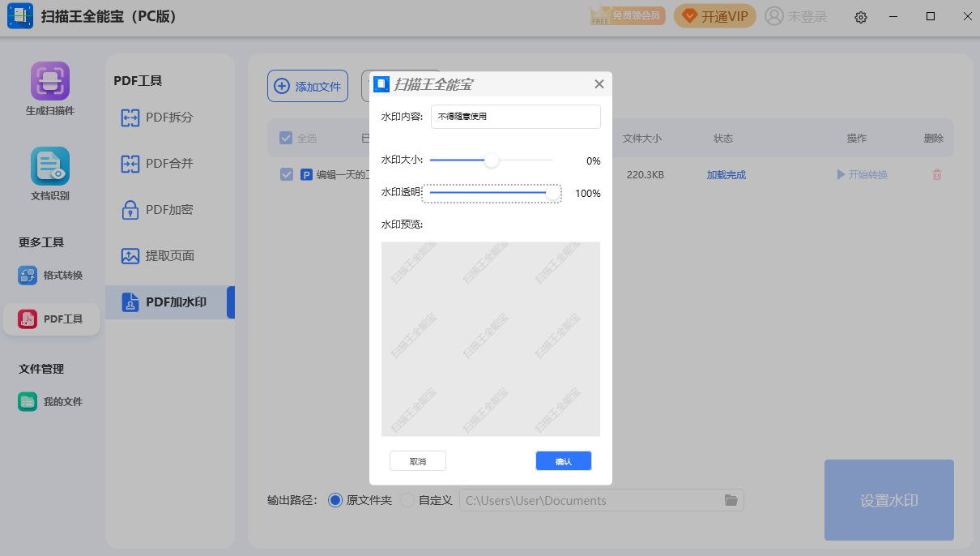The image size is (980, 556).
Task: Click the PDF file type icon in file row
Action: coord(307,174)
